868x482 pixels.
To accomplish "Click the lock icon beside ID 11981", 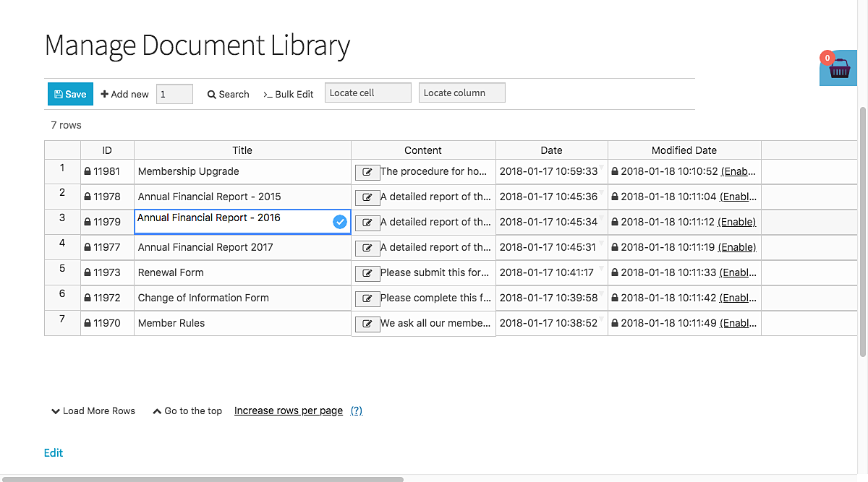I will (x=88, y=171).
